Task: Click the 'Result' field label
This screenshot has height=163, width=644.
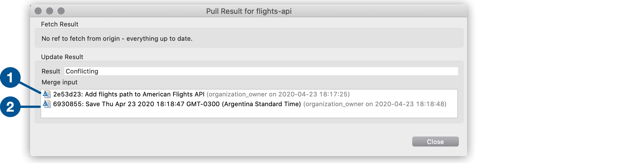Action: click(51, 71)
